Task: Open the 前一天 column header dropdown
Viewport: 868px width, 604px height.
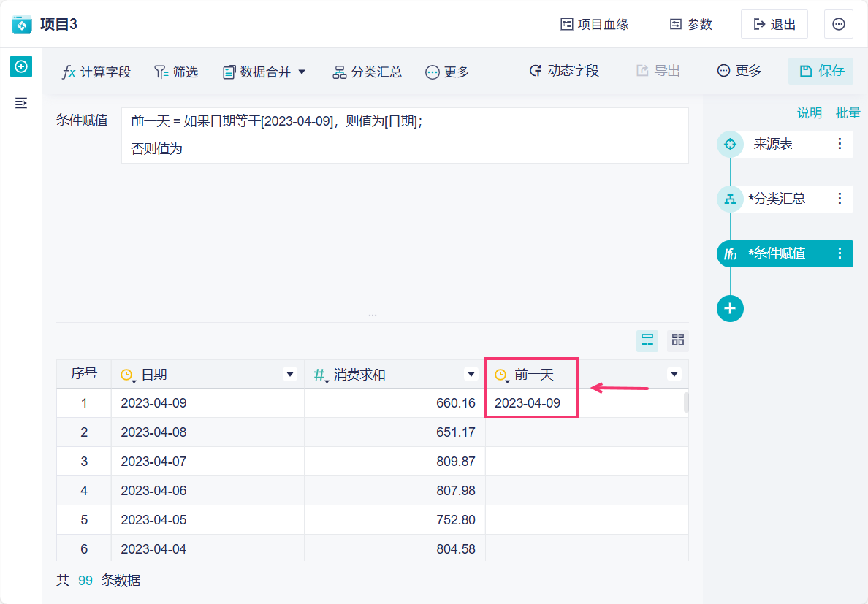Action: pyautogui.click(x=674, y=375)
